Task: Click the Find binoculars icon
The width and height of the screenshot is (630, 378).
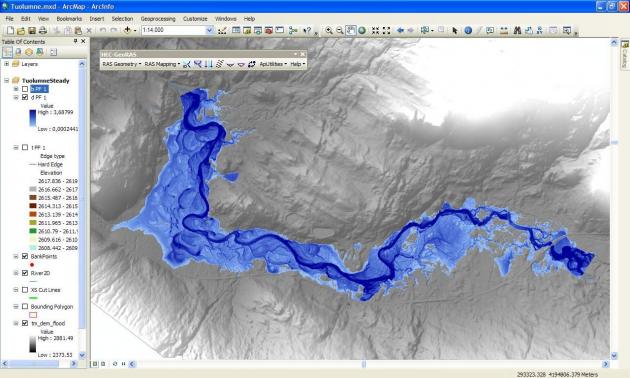Action: click(x=517, y=31)
